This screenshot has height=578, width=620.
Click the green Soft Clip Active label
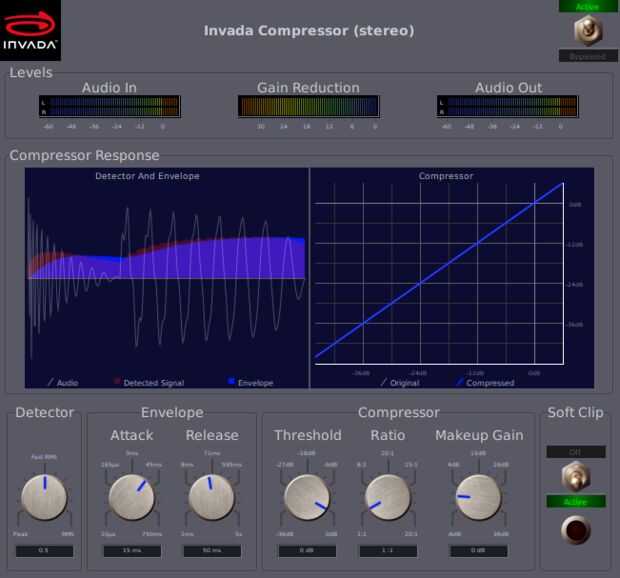click(x=576, y=501)
